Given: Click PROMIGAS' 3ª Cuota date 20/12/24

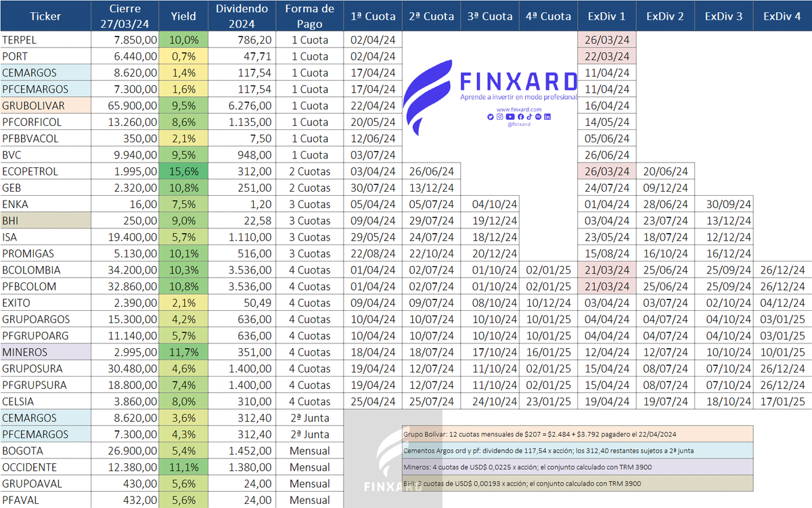Looking at the screenshot, I should [x=490, y=254].
